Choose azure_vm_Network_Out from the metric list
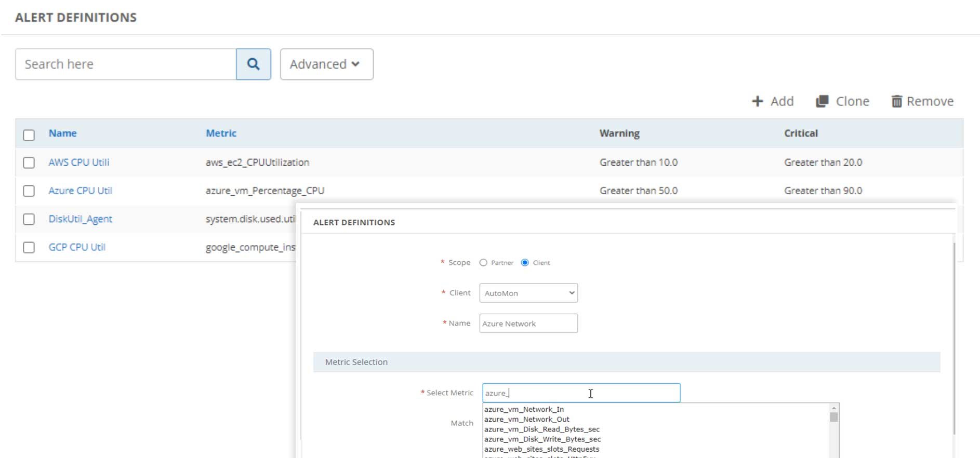980x458 pixels. 527,419
